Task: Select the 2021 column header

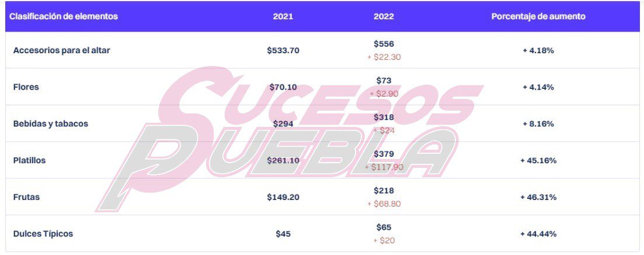Action: click(283, 16)
